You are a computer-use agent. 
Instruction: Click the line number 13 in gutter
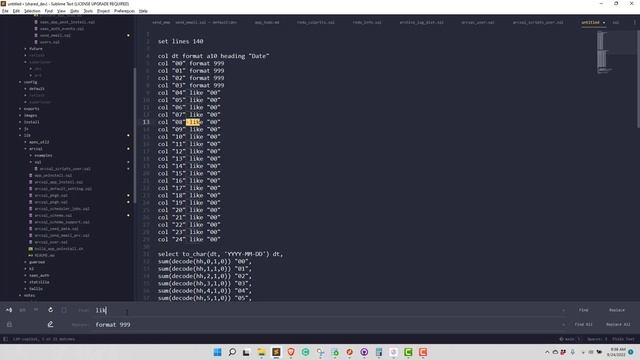pos(146,122)
